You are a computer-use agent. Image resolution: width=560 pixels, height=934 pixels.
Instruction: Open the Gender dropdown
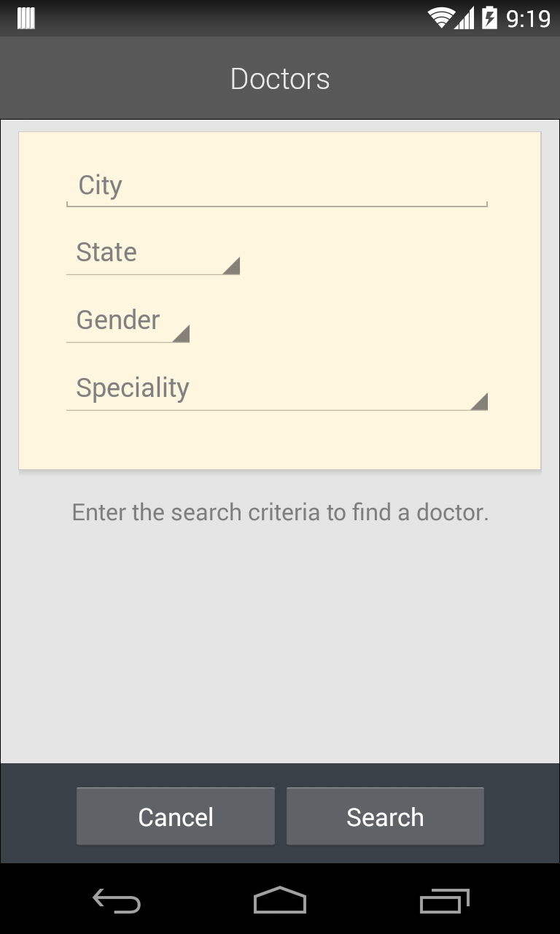pyautogui.click(x=128, y=321)
